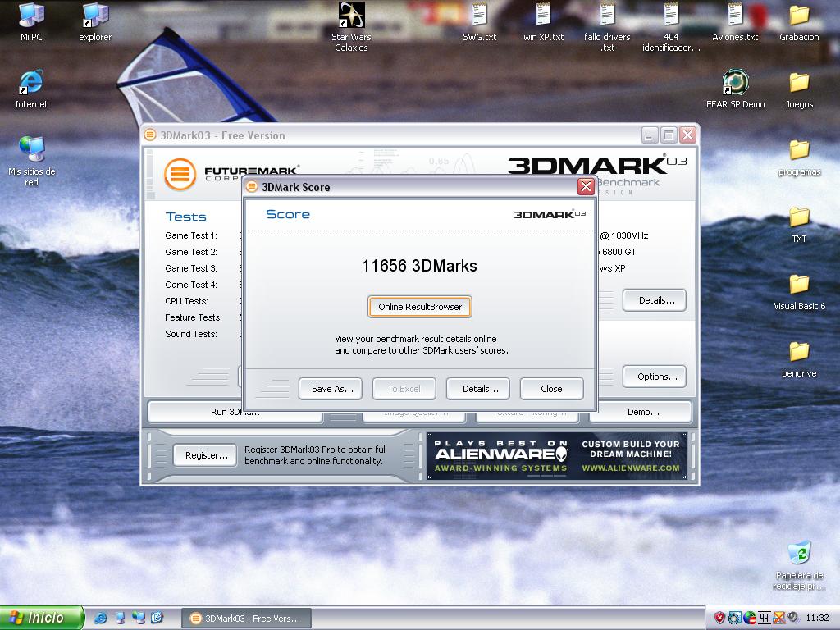
Task: Click the Run 3DMark button
Action: [235, 412]
